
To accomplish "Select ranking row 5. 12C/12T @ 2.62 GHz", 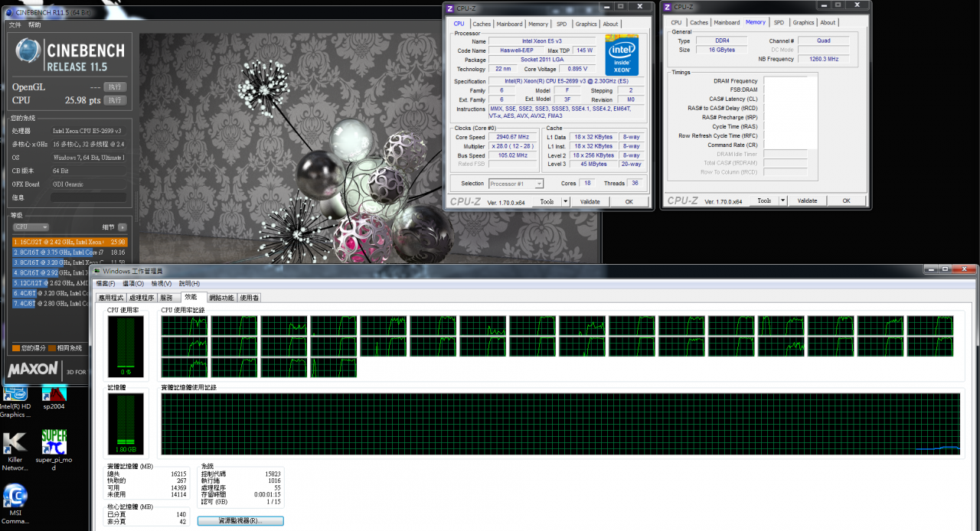I will pyautogui.click(x=51, y=283).
